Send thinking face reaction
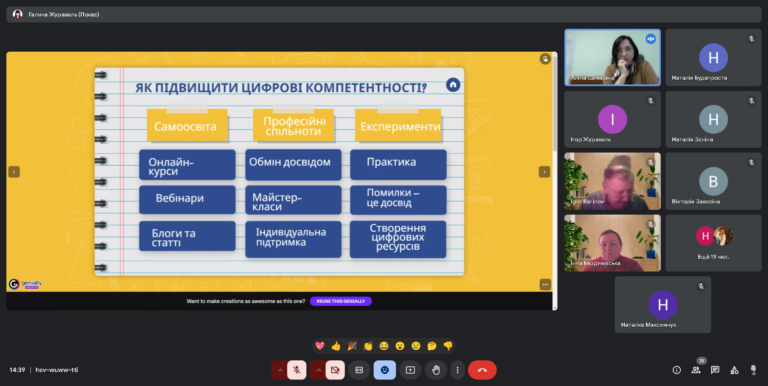768x386 pixels. click(x=432, y=346)
